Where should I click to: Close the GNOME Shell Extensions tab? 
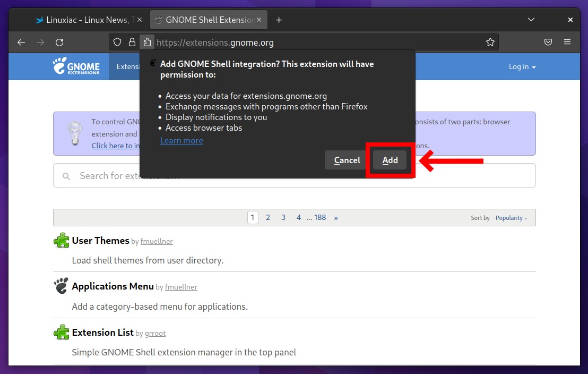(259, 20)
